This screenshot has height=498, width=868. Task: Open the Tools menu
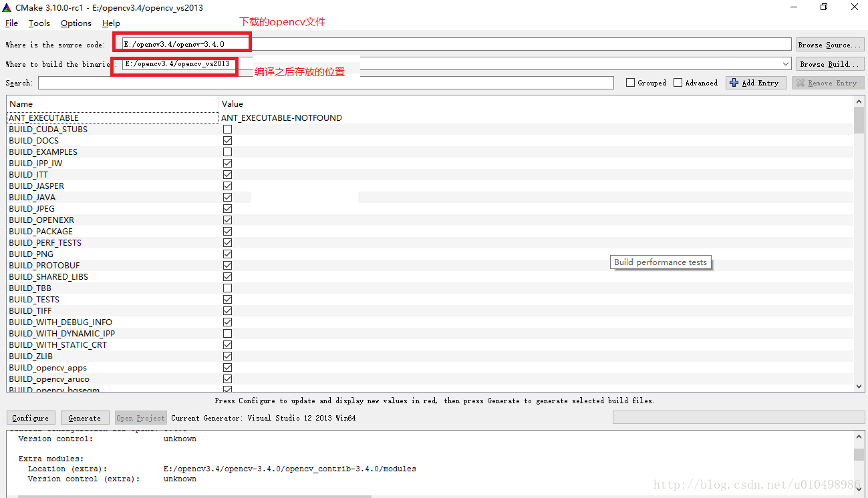pyautogui.click(x=39, y=23)
